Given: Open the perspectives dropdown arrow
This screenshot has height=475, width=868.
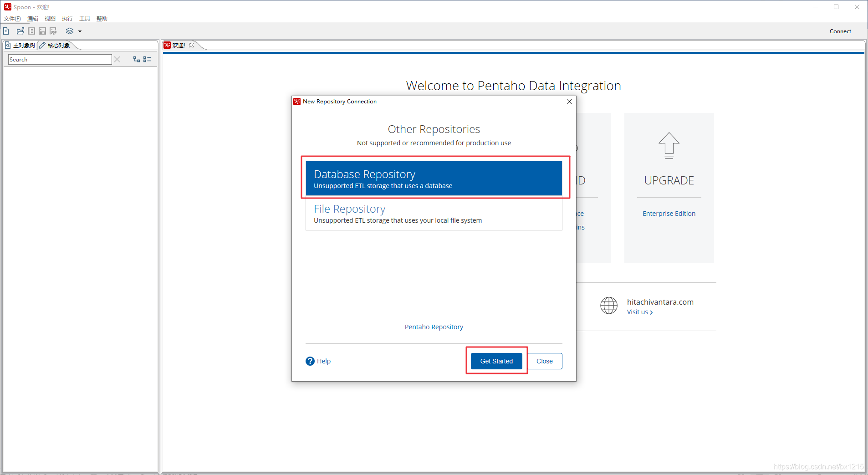Looking at the screenshot, I should click(x=80, y=31).
